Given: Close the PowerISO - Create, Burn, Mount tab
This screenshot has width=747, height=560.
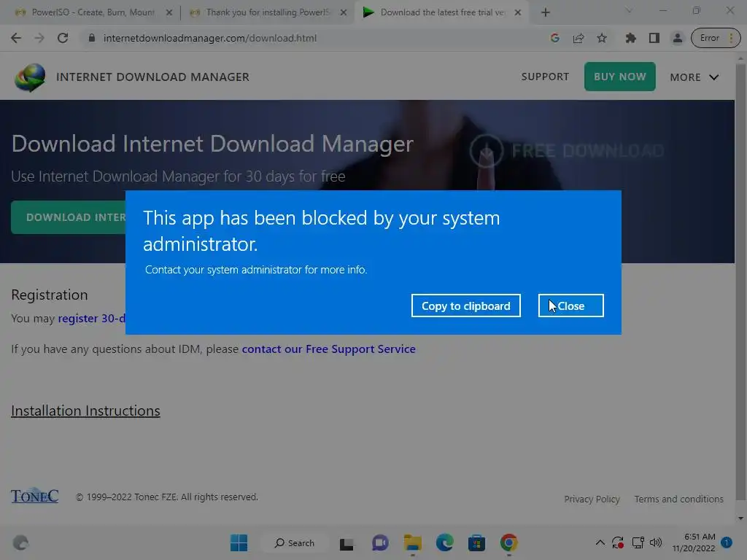Looking at the screenshot, I should pos(169,13).
